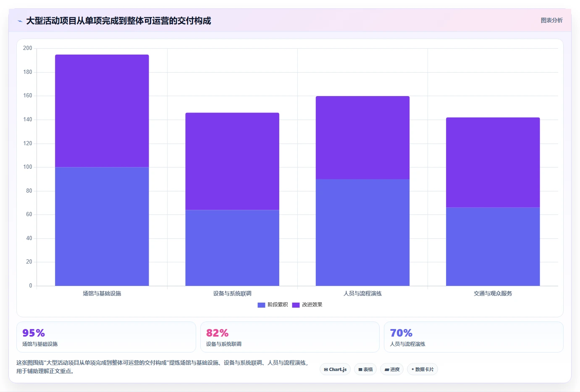Click the 图表分析 label
Screen dimensions: 580x392
[x=551, y=20]
